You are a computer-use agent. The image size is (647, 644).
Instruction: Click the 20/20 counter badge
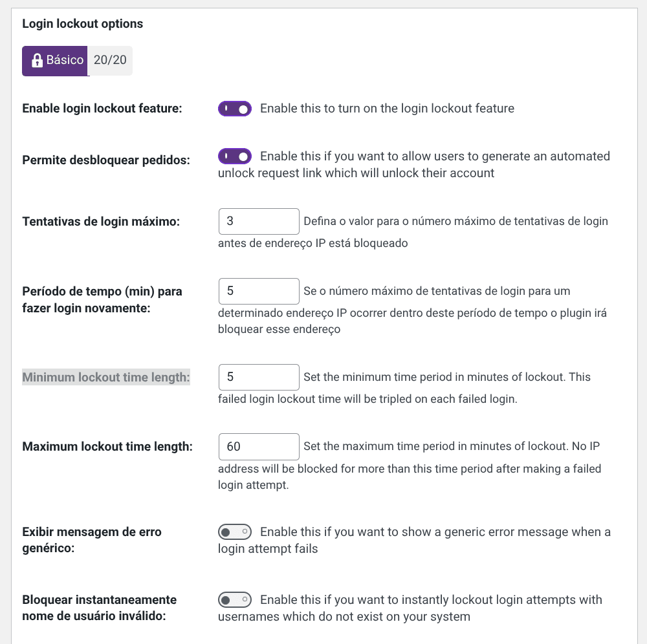pyautogui.click(x=110, y=60)
